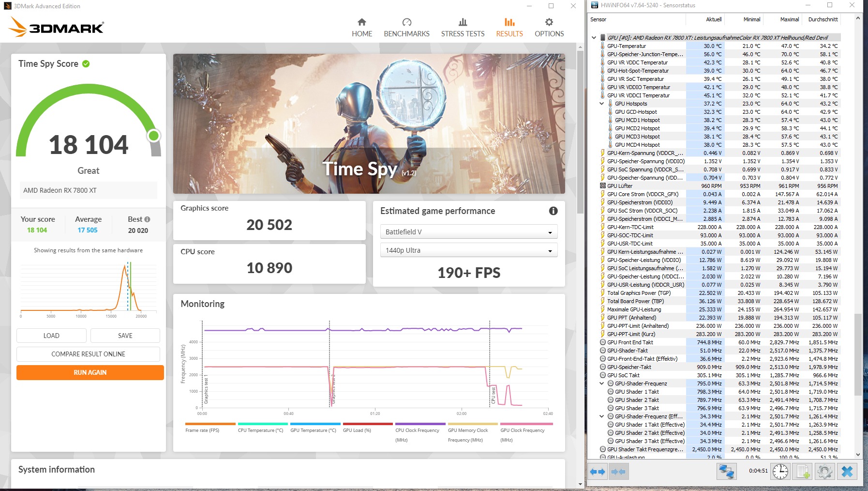Click the blue X close-sensors icon in HWiNFO
This screenshot has width=868, height=491.
[847, 472]
